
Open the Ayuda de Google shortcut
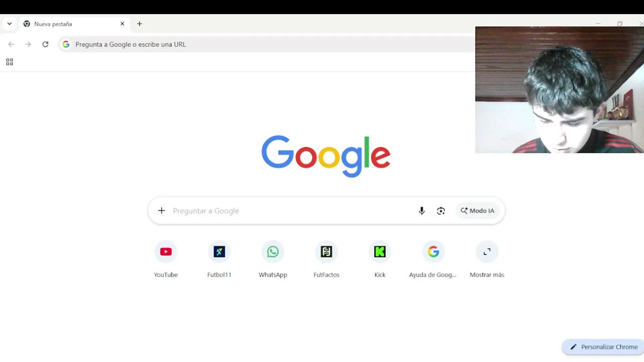[433, 260]
